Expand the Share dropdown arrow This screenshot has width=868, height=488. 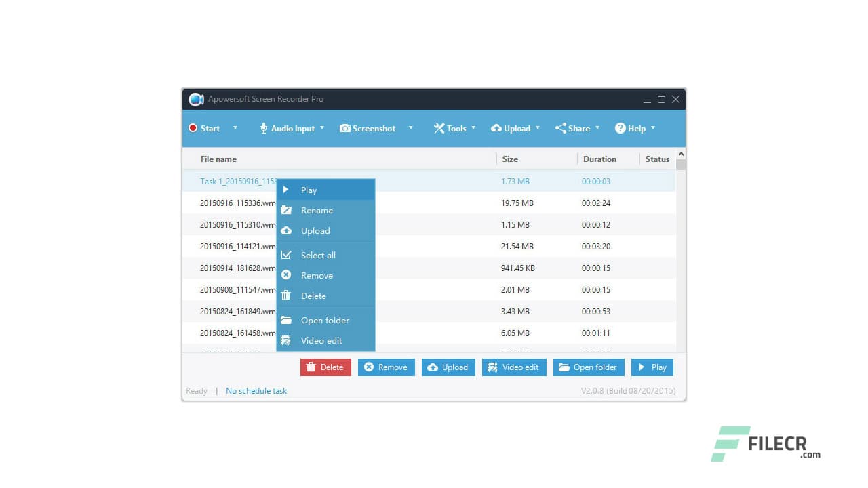click(597, 128)
